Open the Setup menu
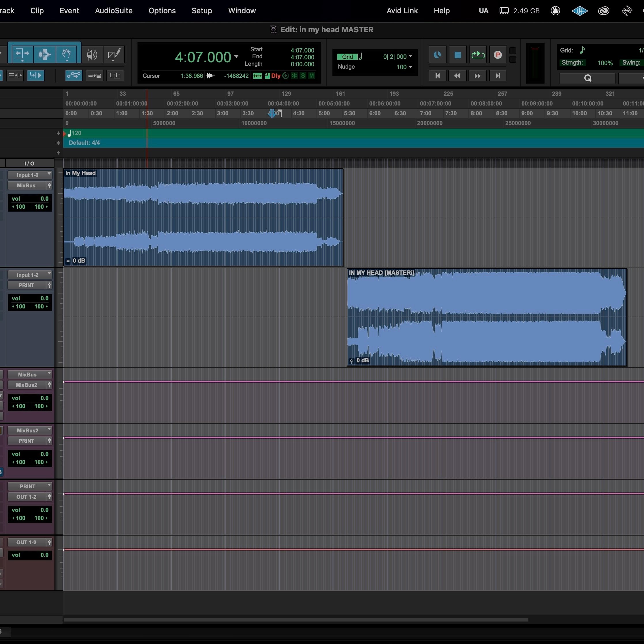 point(202,11)
